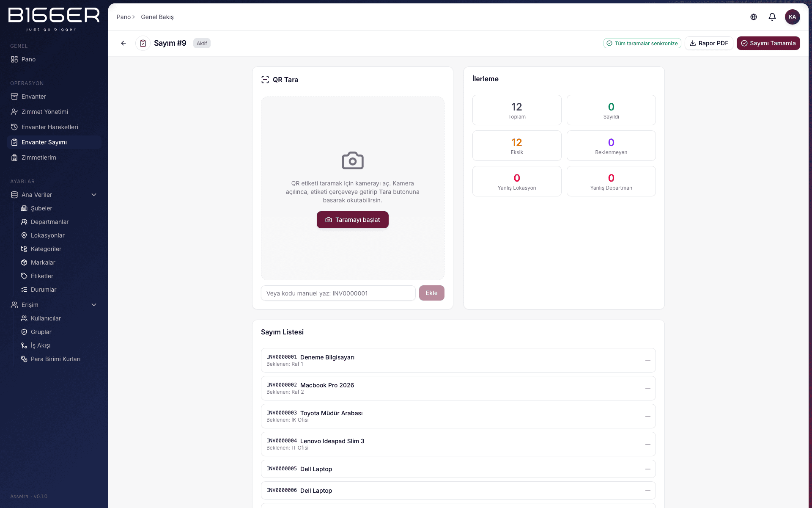Click the clipboard icon beside Sayım #9

coord(143,43)
